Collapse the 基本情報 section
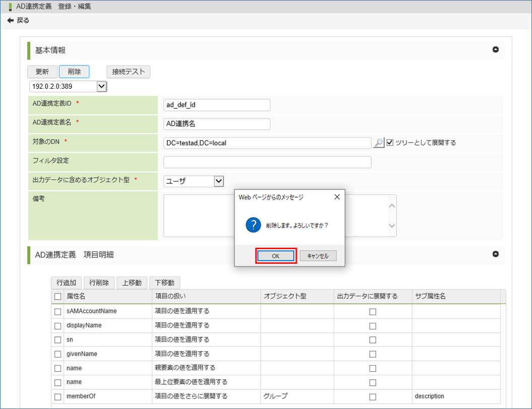Screen dimensions: 532x409 495,49
